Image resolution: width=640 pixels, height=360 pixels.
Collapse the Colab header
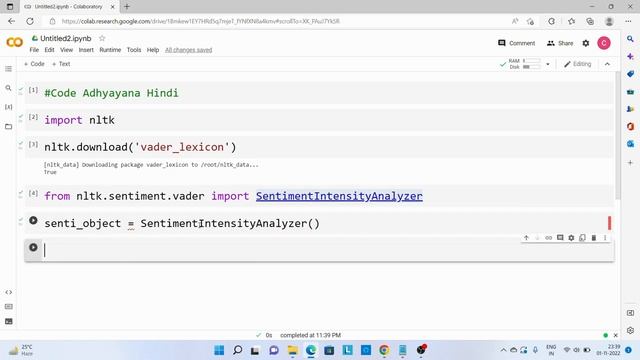tap(607, 64)
